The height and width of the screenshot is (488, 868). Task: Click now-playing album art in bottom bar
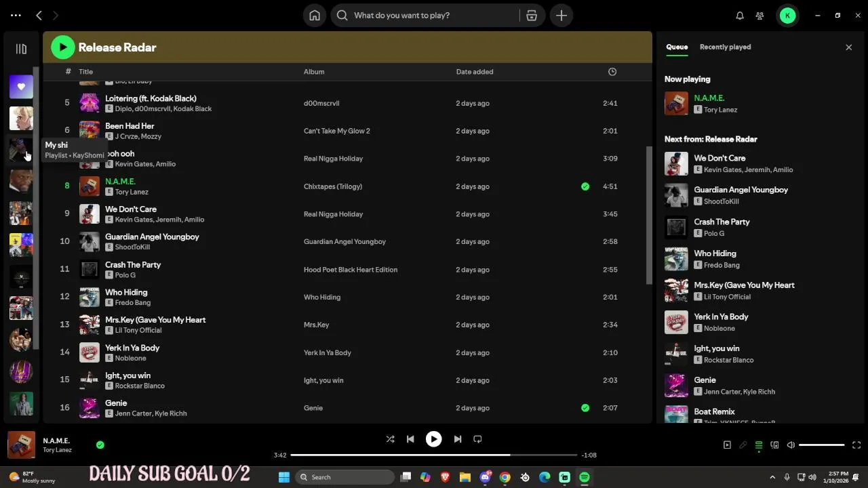coord(21,445)
